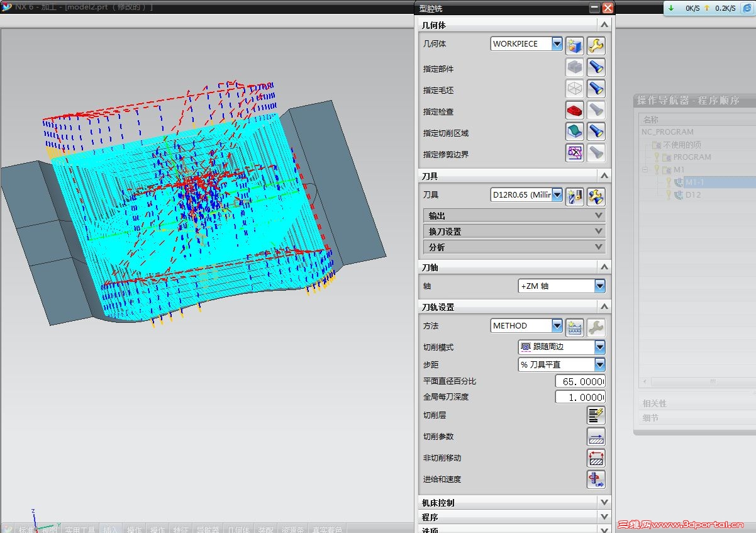Image resolution: width=756 pixels, height=533 pixels.
Task: Select the PROGRAM node in the navigator
Action: (x=692, y=157)
